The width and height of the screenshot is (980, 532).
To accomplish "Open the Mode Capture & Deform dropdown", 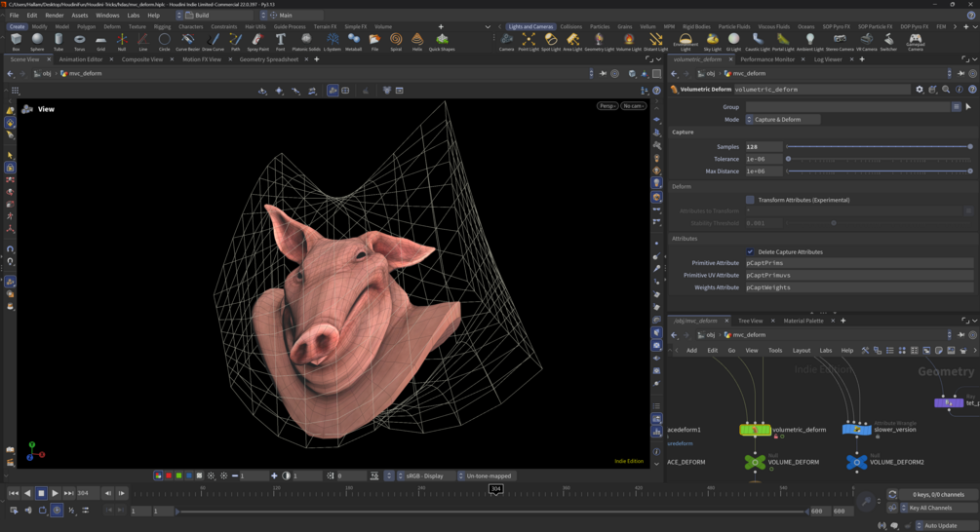I will pos(782,119).
